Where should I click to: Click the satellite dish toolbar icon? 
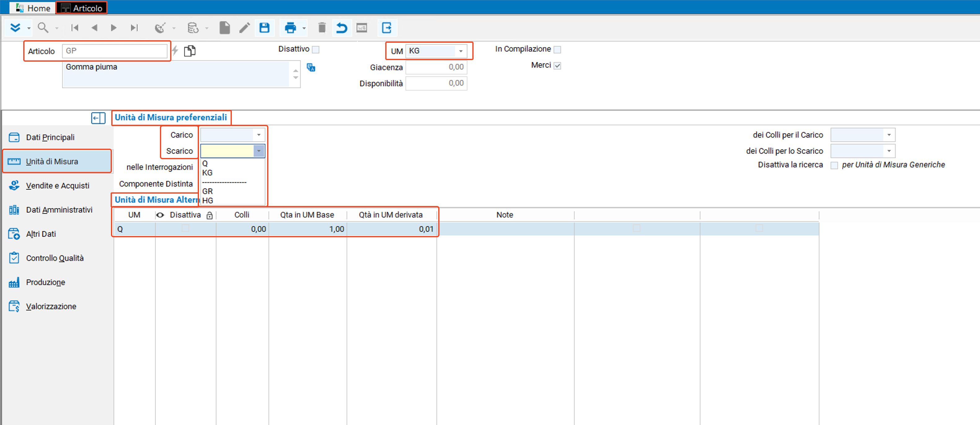coord(160,28)
